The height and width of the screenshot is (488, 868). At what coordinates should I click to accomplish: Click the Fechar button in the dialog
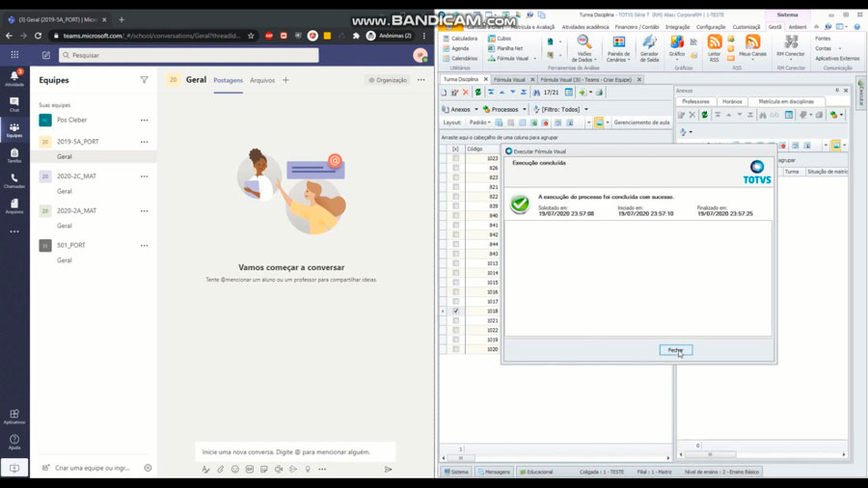point(675,350)
